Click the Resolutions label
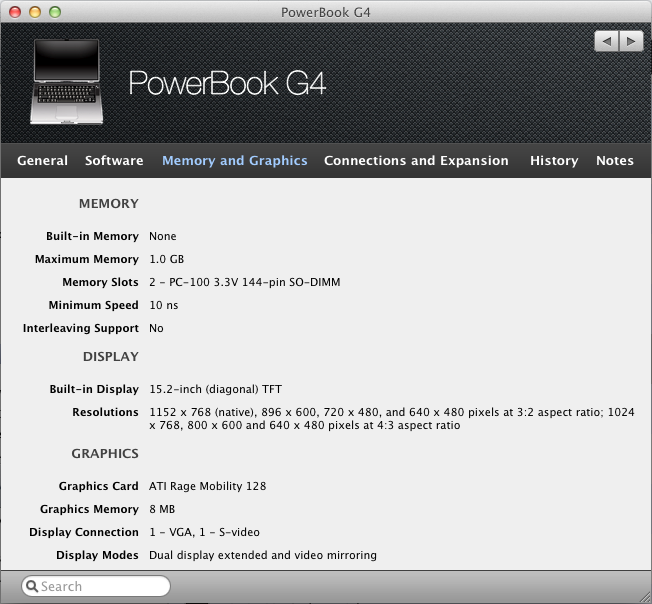This screenshot has height=604, width=652. click(105, 412)
